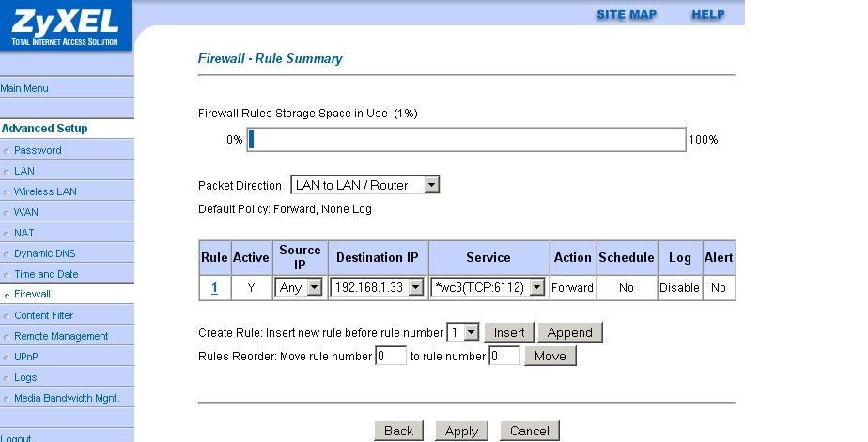This screenshot has height=442, width=868.
Task: Select Firewall in sidebar
Action: (32, 294)
